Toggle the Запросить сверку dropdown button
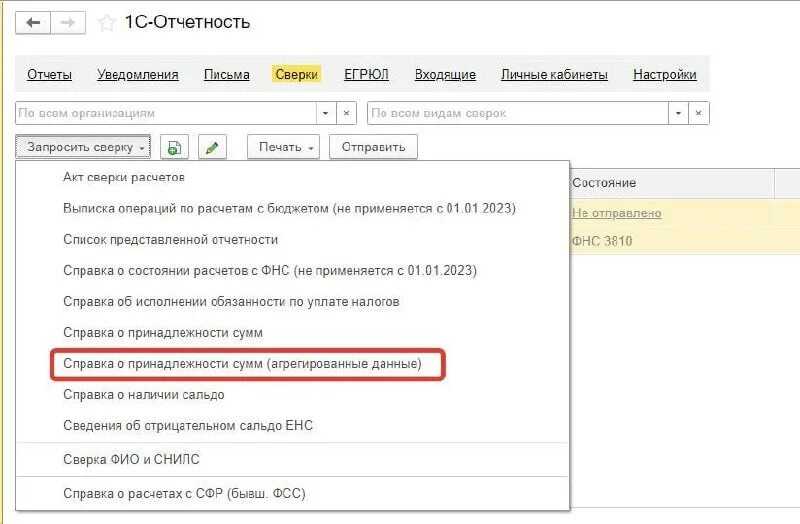This screenshot has height=524, width=800. click(83, 147)
